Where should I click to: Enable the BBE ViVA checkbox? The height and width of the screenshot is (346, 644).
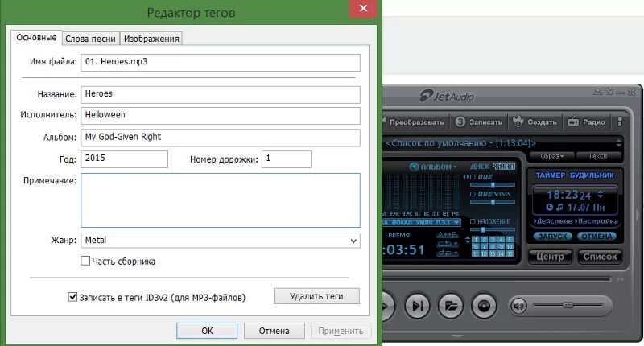tap(473, 194)
